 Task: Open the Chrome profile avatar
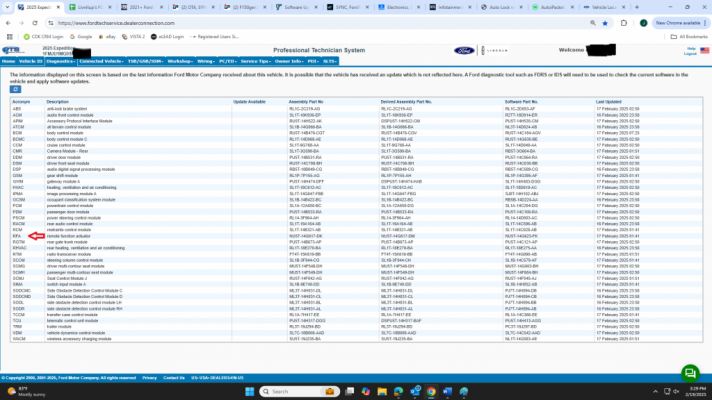pyautogui.click(x=643, y=23)
